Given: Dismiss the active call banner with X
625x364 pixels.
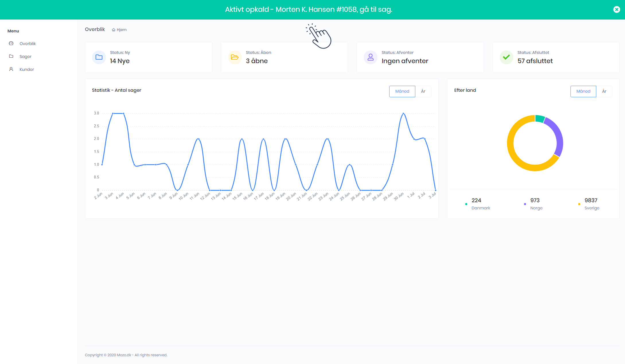Looking at the screenshot, I should 616,9.
